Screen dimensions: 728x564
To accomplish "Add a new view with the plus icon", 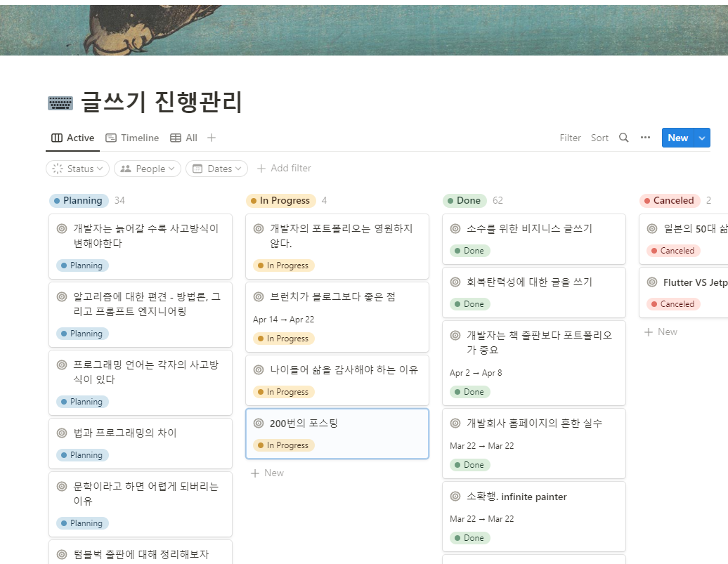I will [212, 138].
